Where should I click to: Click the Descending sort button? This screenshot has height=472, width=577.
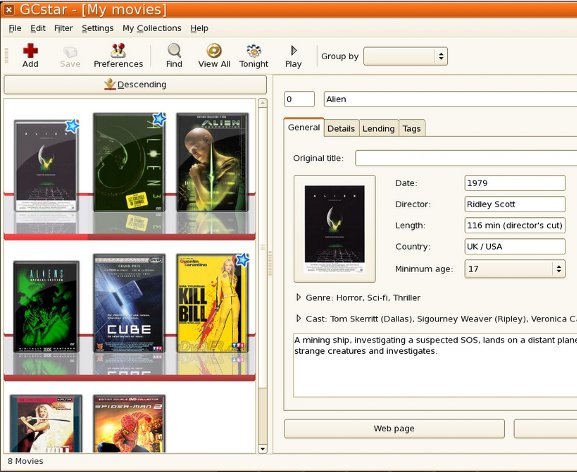(x=135, y=85)
